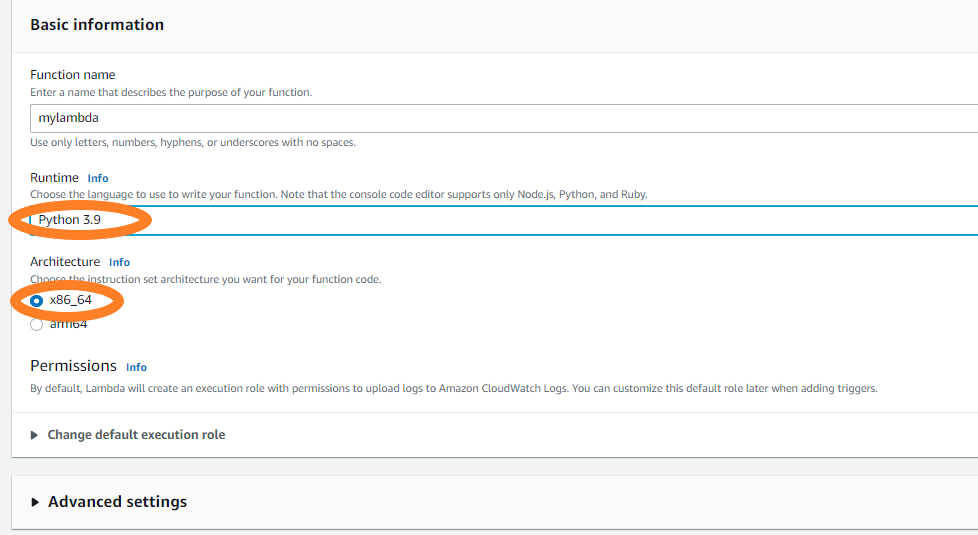This screenshot has height=535, width=978.
Task: Open the Architecture Info link
Action: (x=119, y=262)
